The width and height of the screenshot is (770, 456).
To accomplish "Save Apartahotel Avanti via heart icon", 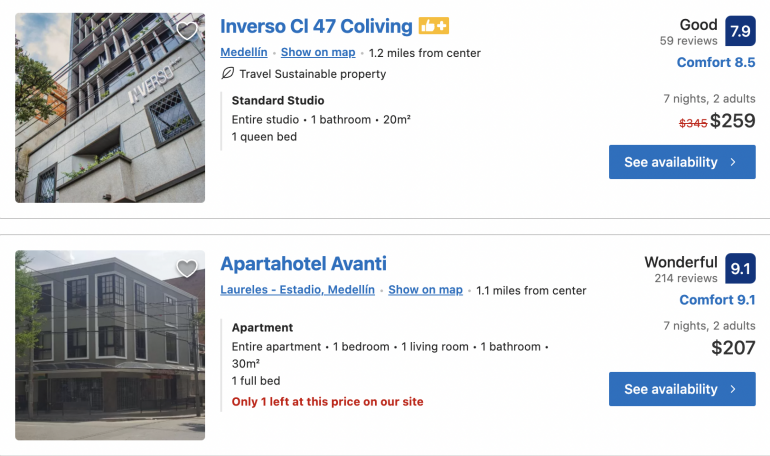I will pyautogui.click(x=187, y=268).
